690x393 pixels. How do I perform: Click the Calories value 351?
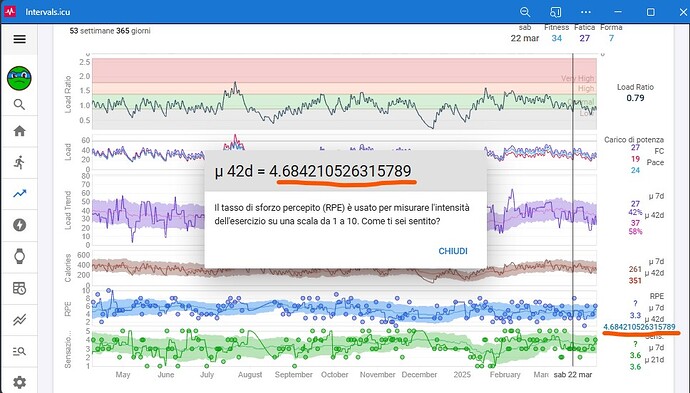[635, 280]
